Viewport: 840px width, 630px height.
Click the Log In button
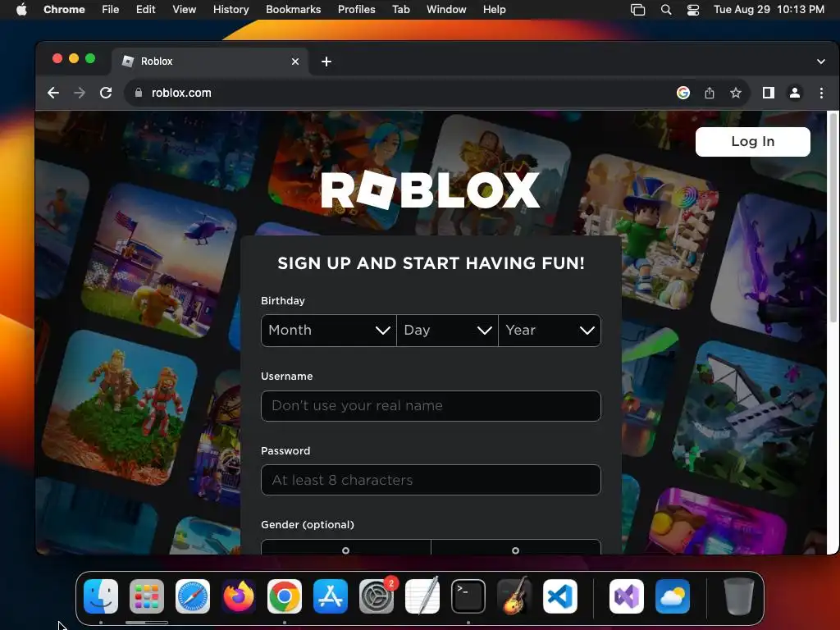point(753,141)
